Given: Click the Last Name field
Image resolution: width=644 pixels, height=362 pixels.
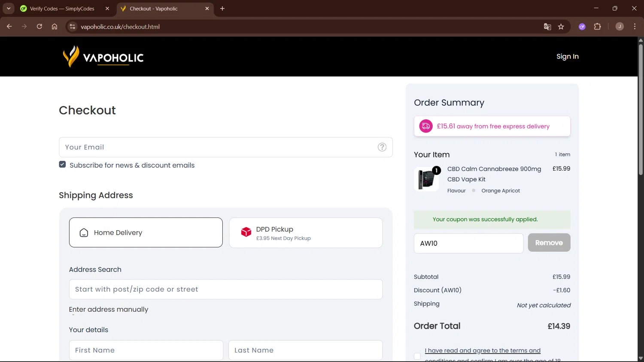Looking at the screenshot, I should (x=306, y=350).
